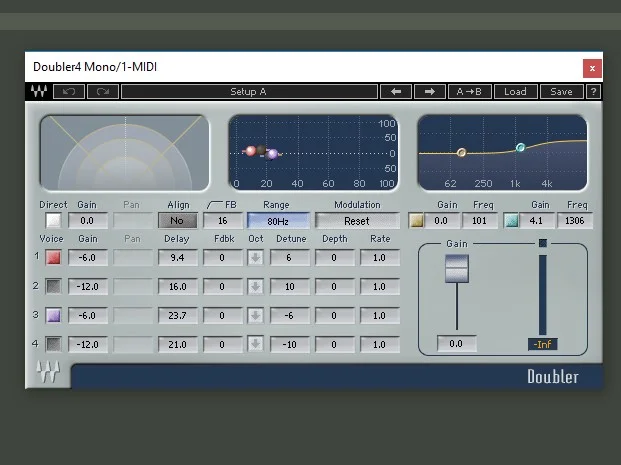Click voice 4 Delay 21.0 field
This screenshot has width=621, height=465.
point(177,344)
